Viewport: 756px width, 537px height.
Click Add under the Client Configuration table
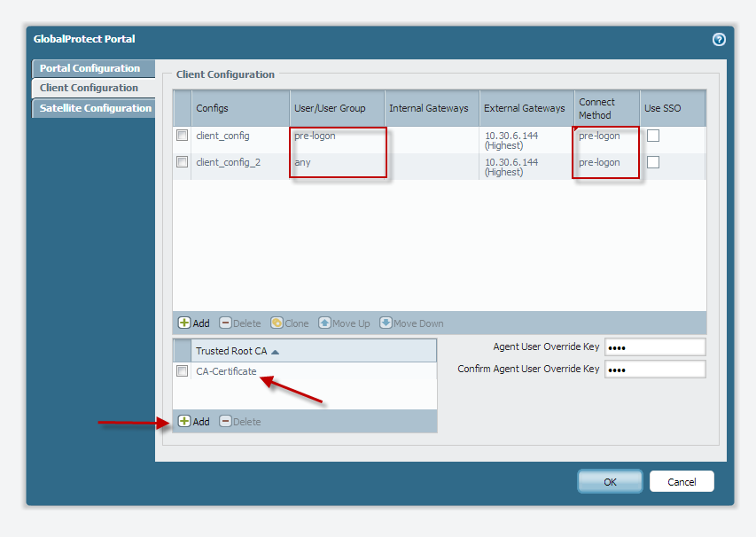pos(194,323)
